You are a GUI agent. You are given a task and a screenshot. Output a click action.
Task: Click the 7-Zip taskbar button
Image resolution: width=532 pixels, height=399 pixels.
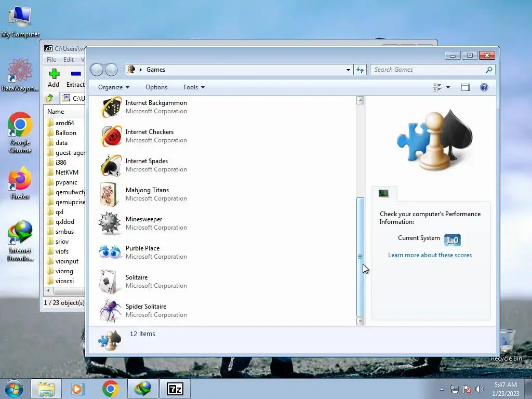click(x=175, y=389)
